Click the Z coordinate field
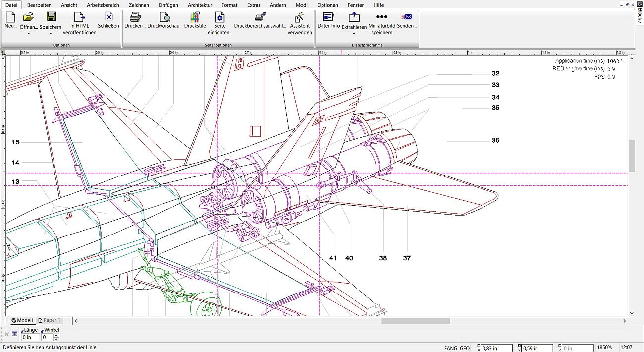This screenshot has width=644, height=352. tap(578, 348)
